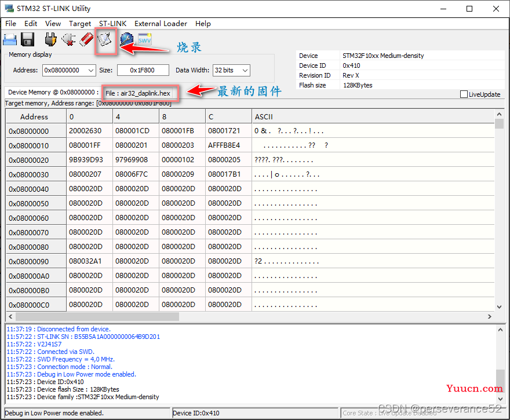The width and height of the screenshot is (510, 420).
Task: Click the Device ID value 0x410 in device info
Action: point(351,65)
